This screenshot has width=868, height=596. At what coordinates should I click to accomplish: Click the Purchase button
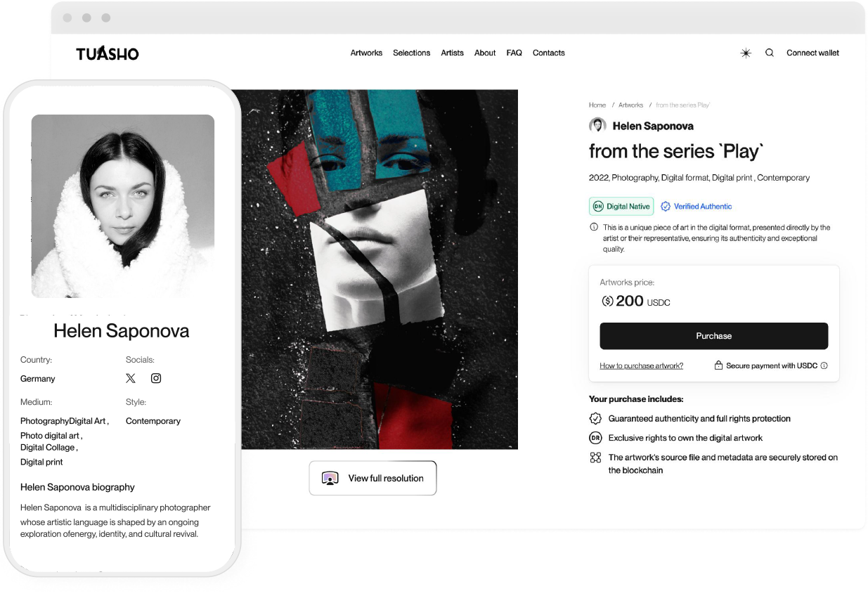click(x=713, y=336)
